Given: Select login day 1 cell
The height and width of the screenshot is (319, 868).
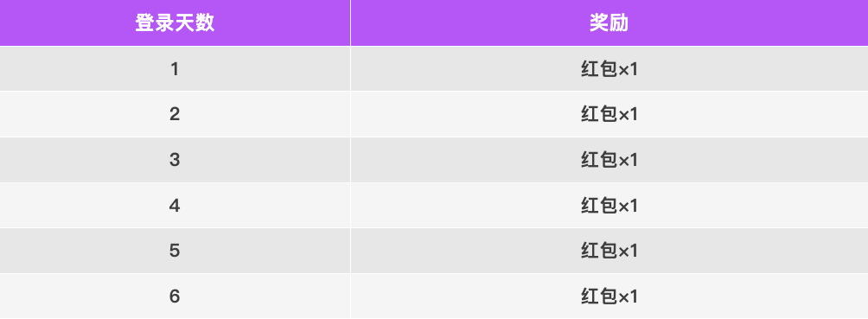Looking at the screenshot, I should [175, 68].
